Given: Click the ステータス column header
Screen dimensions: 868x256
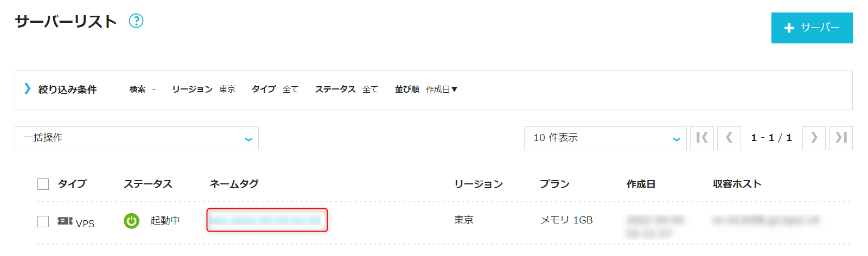Looking at the screenshot, I should tap(148, 184).
